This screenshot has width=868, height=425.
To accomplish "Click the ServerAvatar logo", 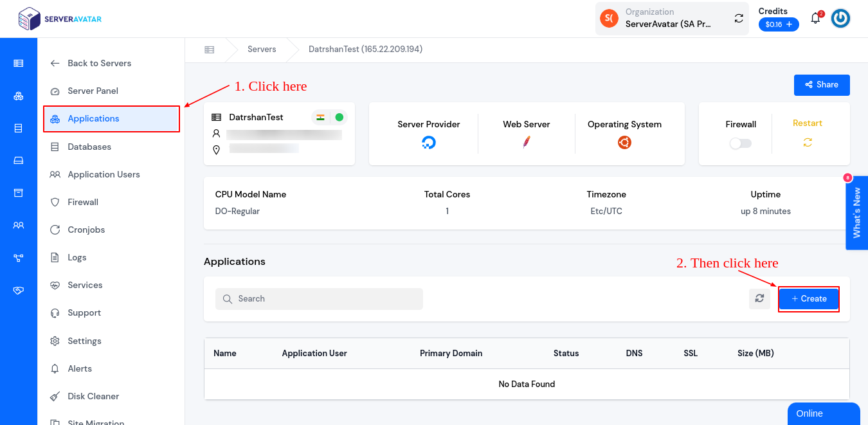I will pos(60,19).
